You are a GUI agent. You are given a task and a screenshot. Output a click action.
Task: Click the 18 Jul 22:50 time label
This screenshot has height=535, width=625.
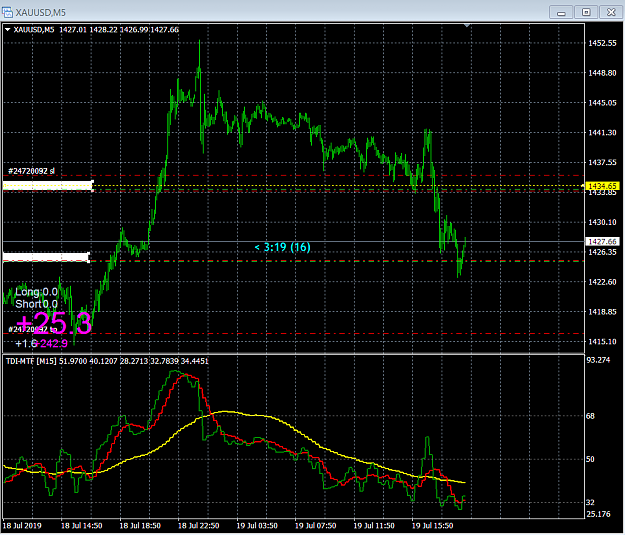[x=199, y=526]
